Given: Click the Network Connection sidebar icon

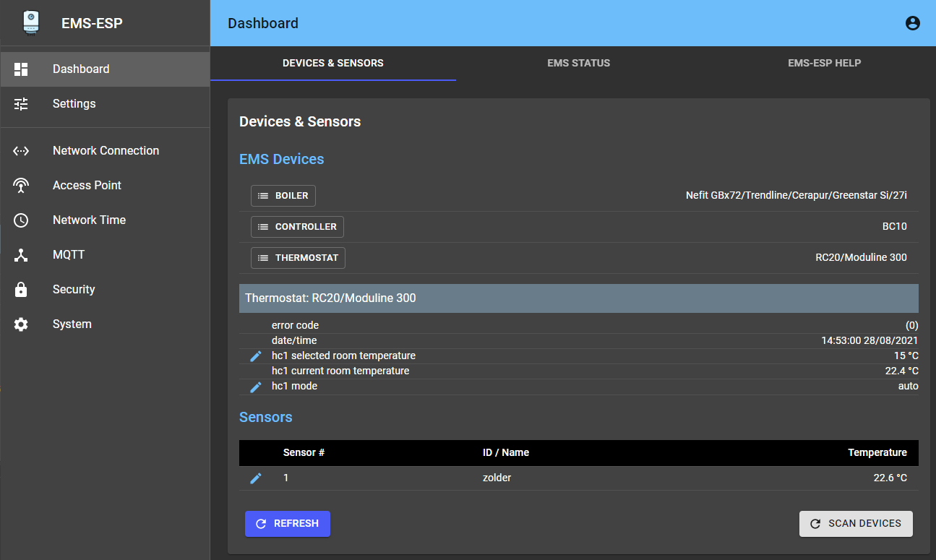Looking at the screenshot, I should tap(21, 151).
